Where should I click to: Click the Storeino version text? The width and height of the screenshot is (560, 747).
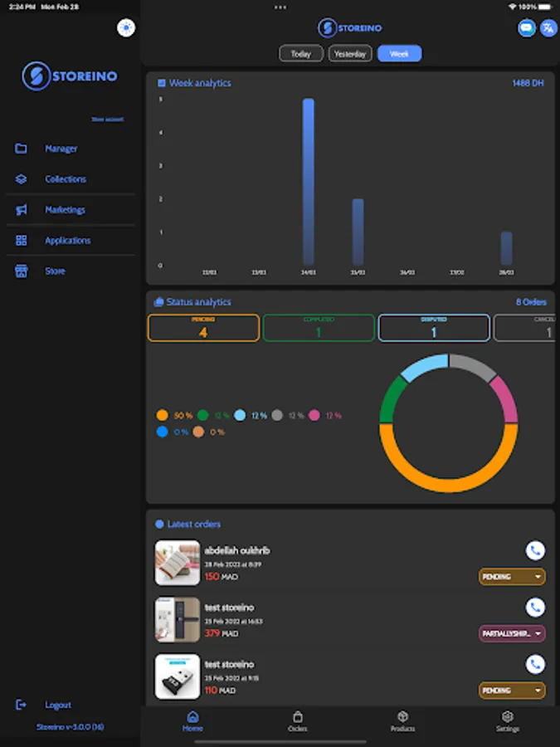coord(70,727)
